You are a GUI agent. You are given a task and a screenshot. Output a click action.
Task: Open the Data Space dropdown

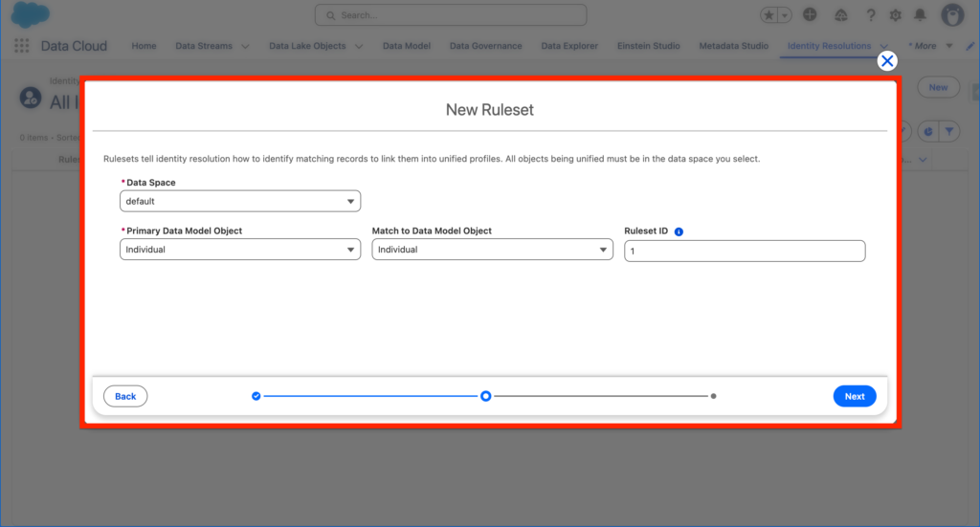tap(240, 202)
